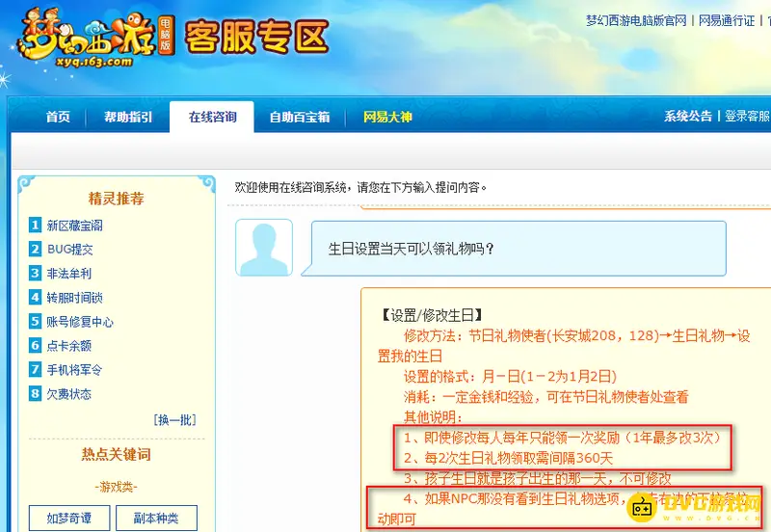Click number 6 badge beside 点卡余额

click(35, 345)
